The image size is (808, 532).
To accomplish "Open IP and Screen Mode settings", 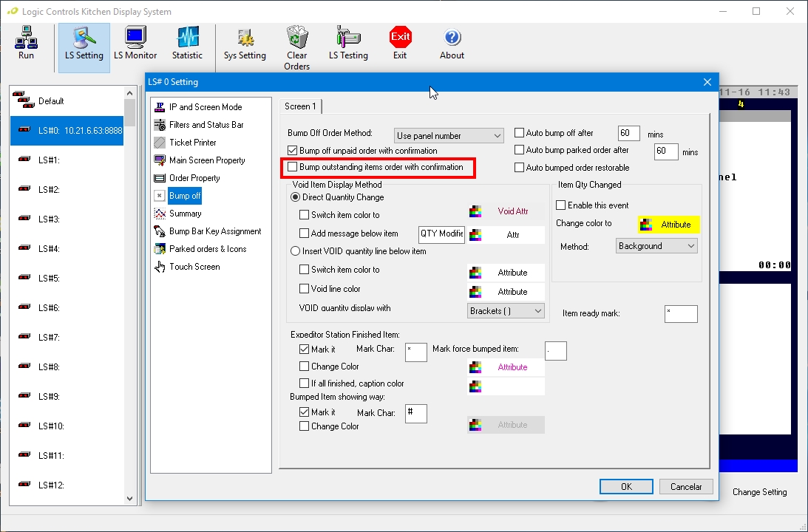I will (x=198, y=107).
